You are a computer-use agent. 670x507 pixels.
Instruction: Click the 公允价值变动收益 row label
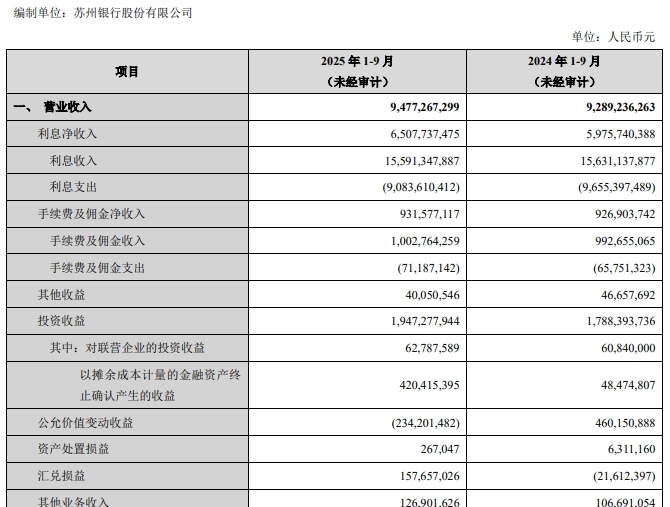85,423
